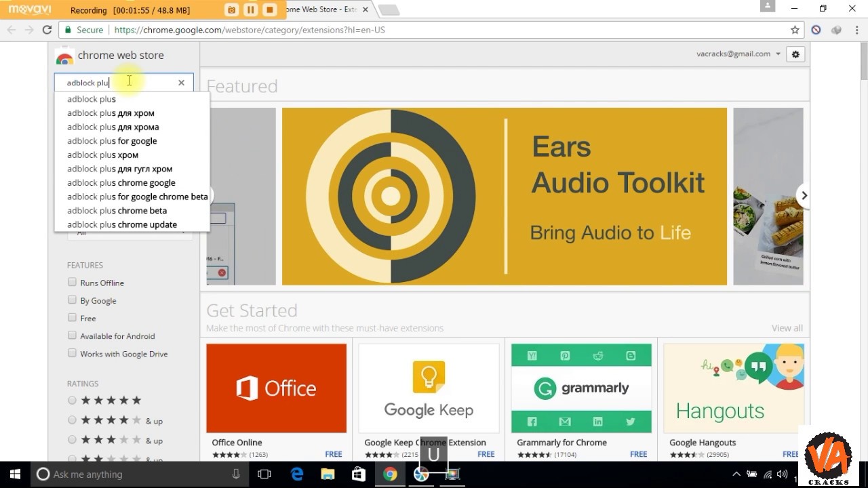Open Windows Store from taskbar
Image resolution: width=868 pixels, height=488 pixels.
pyautogui.click(x=359, y=474)
